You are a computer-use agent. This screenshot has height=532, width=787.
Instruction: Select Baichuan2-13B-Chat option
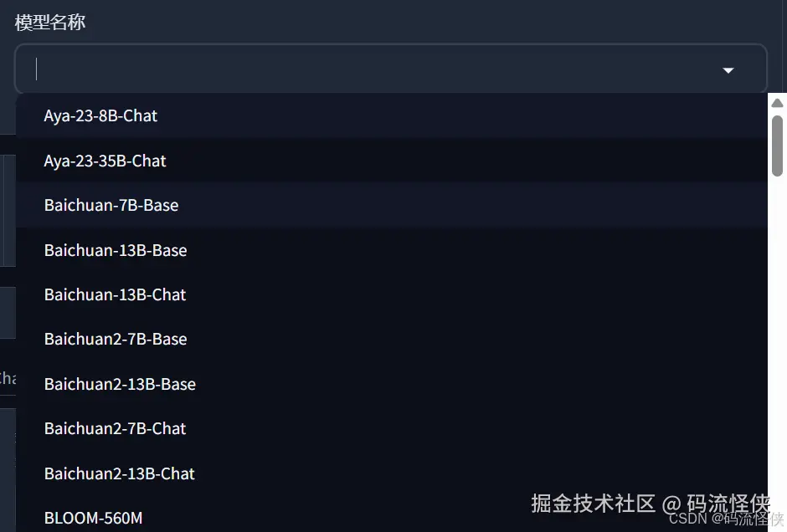tap(120, 473)
